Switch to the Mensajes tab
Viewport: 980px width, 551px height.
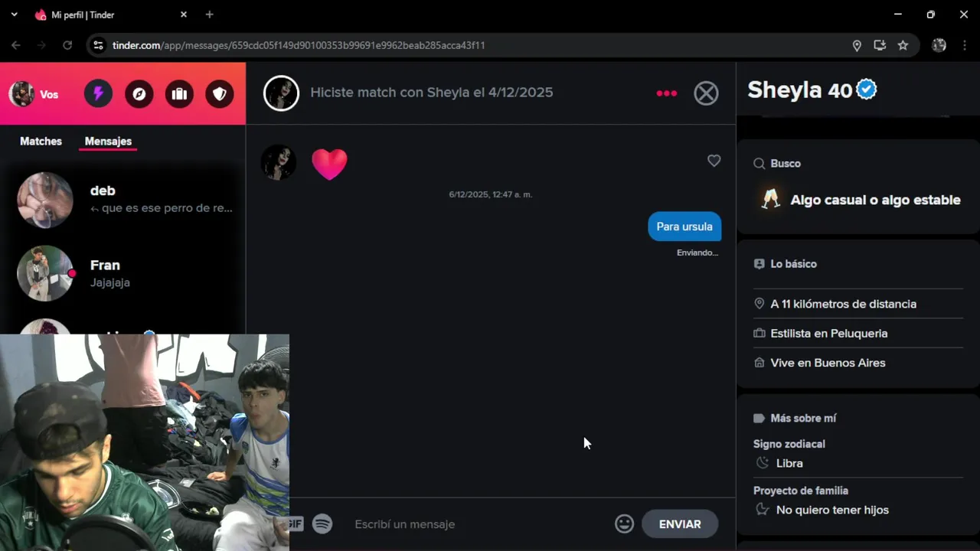point(108,141)
